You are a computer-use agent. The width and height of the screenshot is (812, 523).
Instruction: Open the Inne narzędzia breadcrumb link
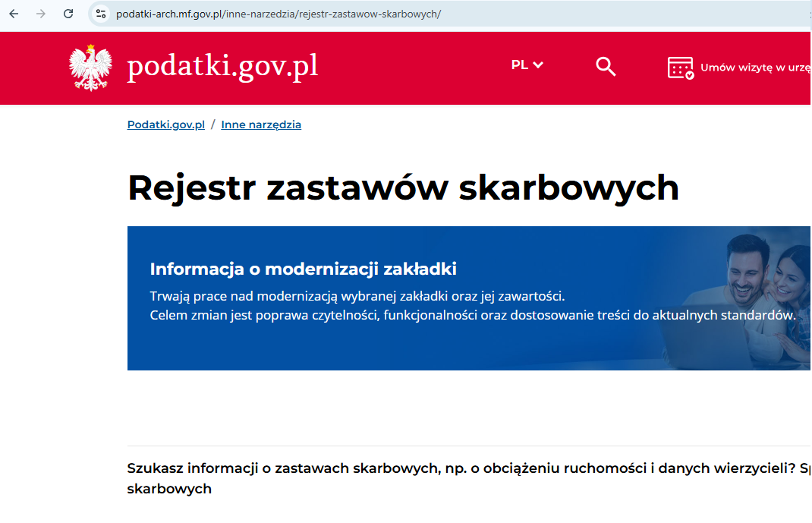[261, 124]
